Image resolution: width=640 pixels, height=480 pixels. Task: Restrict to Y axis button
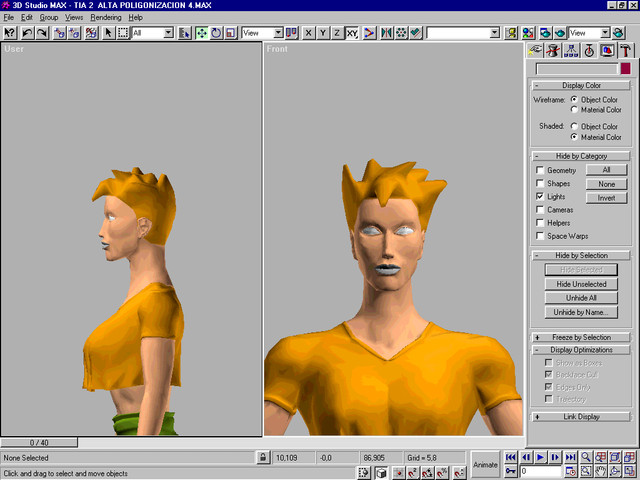pos(323,33)
